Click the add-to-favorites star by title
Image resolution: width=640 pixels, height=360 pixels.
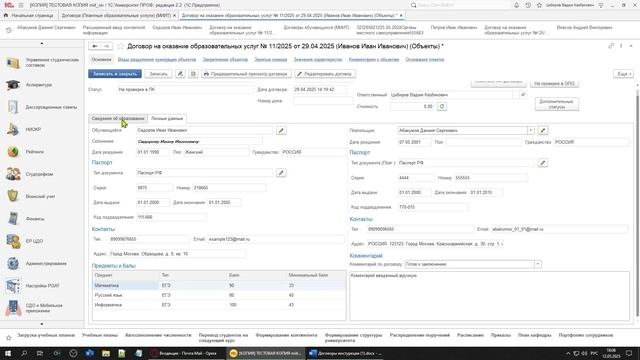click(x=120, y=47)
